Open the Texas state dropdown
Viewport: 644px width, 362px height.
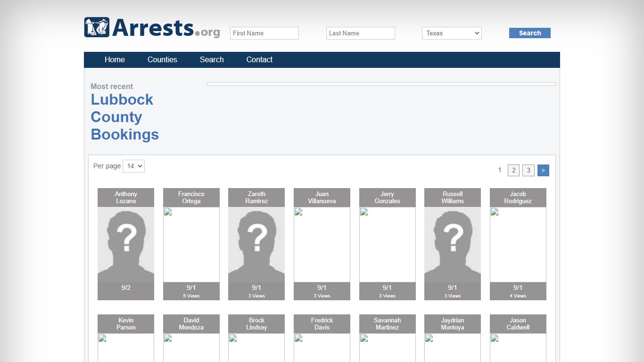pyautogui.click(x=452, y=33)
